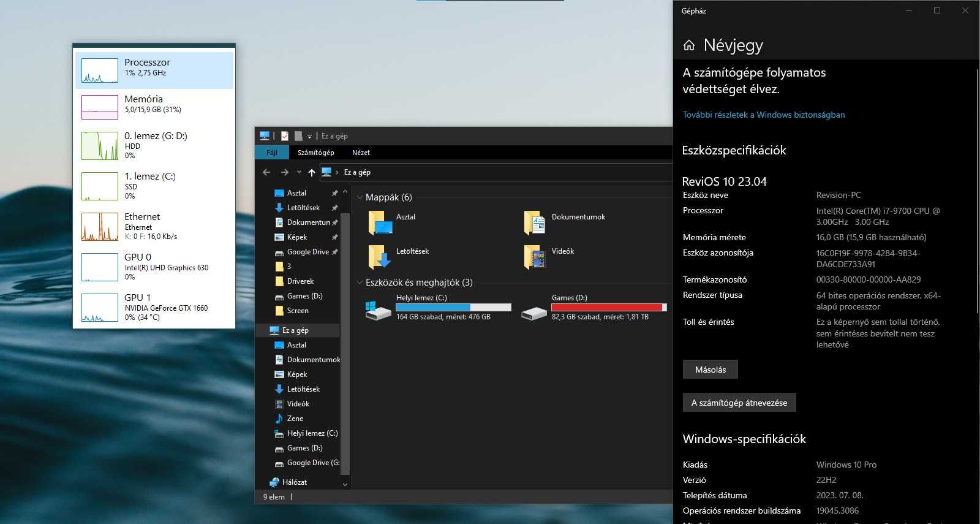This screenshot has width=980, height=524.
Task: Select pinned Asztal in quick access
Action: 296,193
